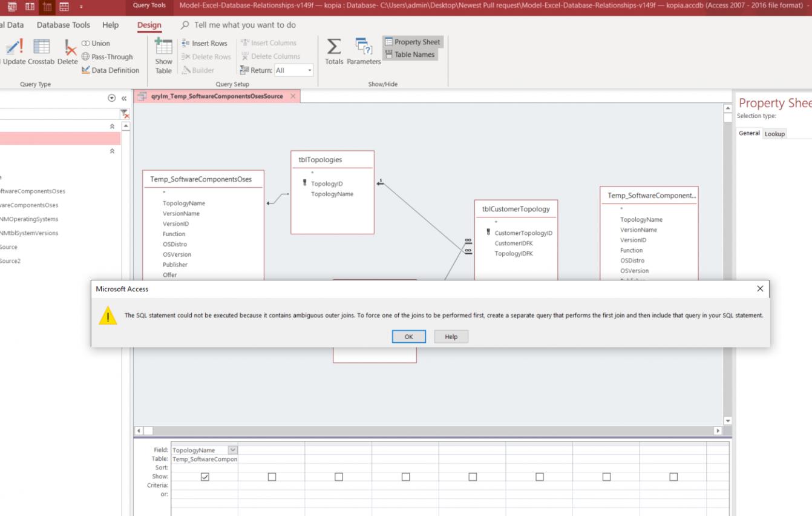Click navigation pane scroll up arrow
Viewport: 812px width, 516px height.
click(126, 125)
